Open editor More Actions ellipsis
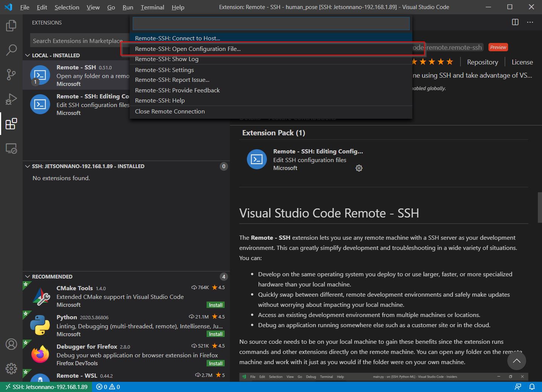 530,22
